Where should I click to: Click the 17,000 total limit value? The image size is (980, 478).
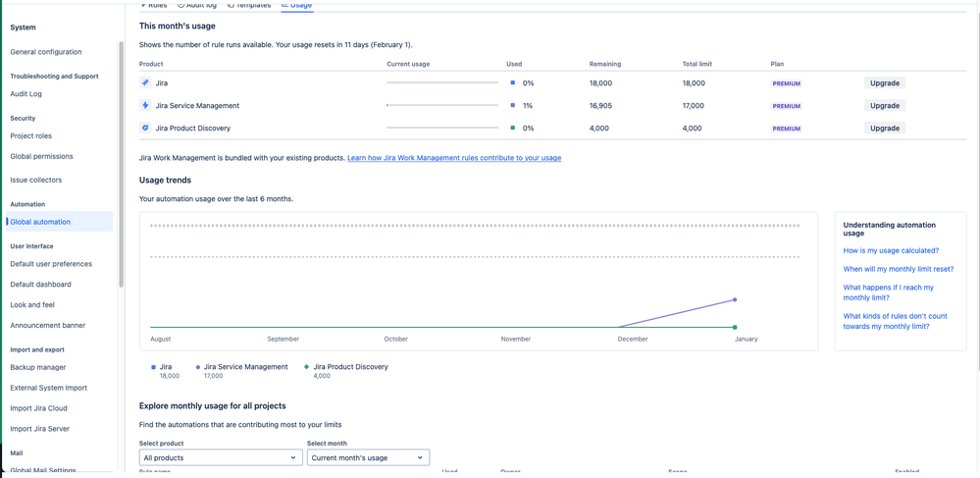(694, 106)
